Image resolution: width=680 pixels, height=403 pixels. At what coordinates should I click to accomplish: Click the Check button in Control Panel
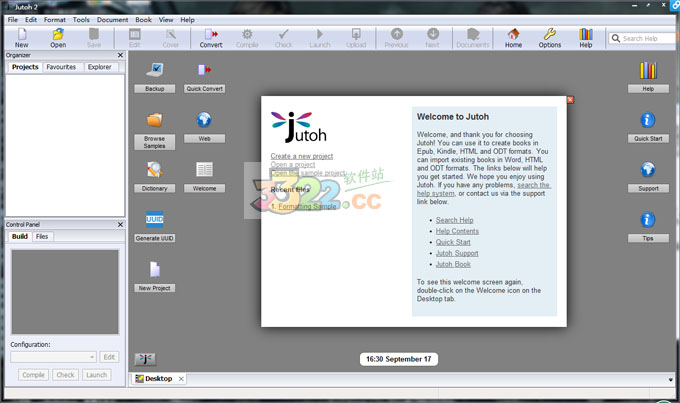tap(65, 375)
